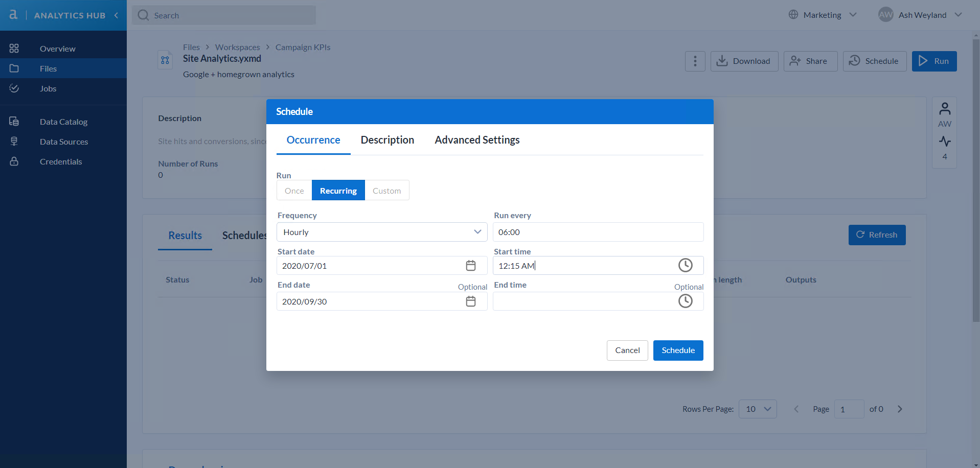
Task: Open the Credentials page
Action: click(x=61, y=161)
